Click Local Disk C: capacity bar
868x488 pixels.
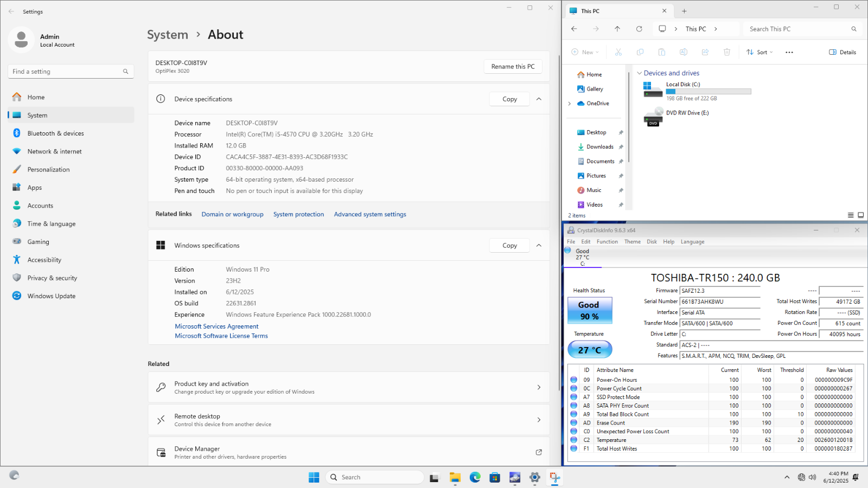(709, 92)
